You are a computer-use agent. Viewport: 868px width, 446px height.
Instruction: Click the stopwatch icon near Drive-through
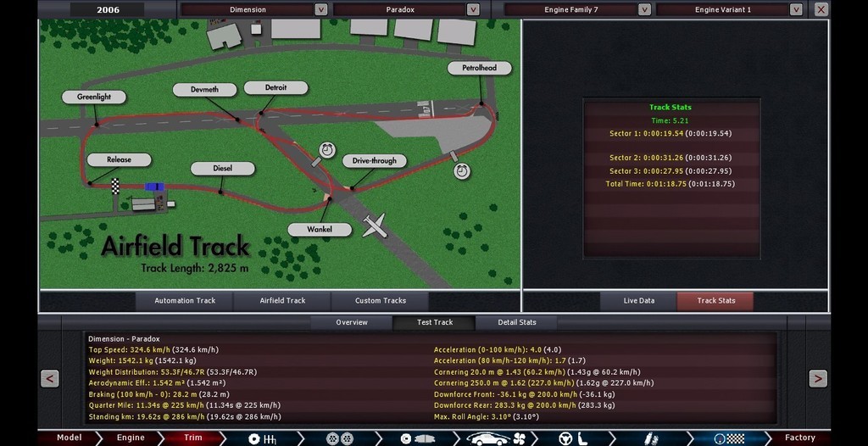[327, 151]
